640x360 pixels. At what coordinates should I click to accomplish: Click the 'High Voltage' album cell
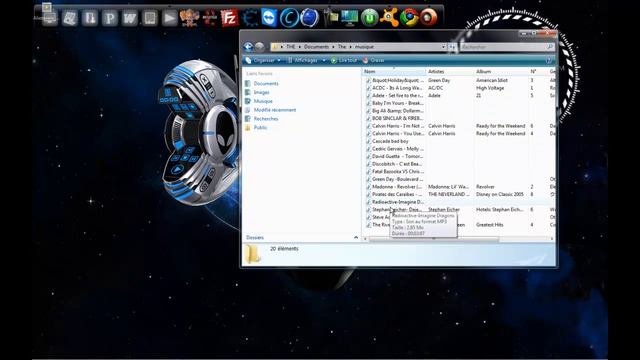click(x=490, y=88)
